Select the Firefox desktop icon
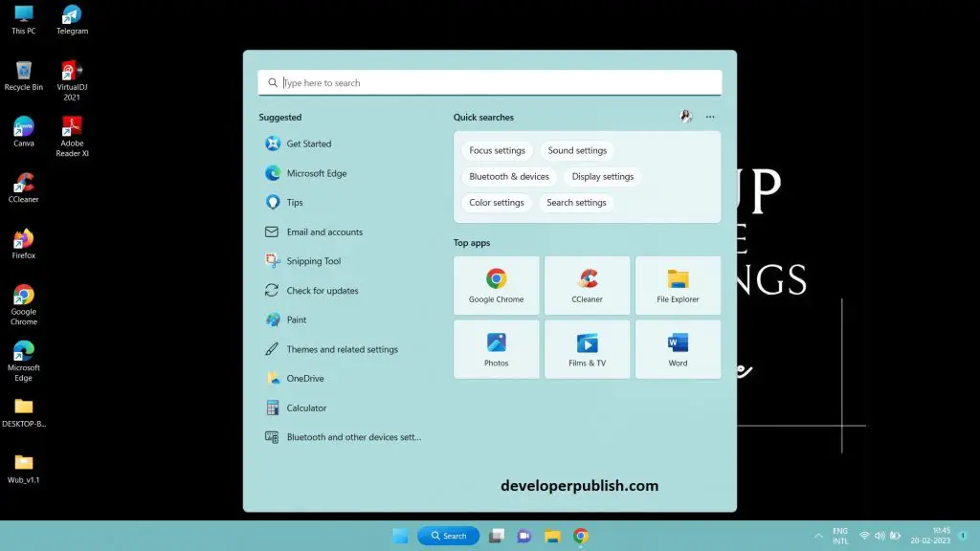The height and width of the screenshot is (551, 980). pyautogui.click(x=24, y=244)
